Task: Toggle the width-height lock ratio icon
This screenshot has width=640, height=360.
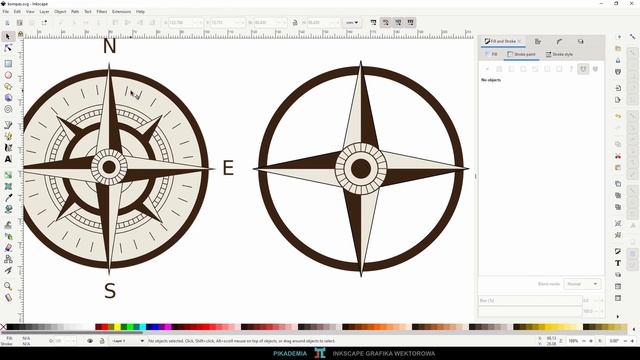Action: [x=295, y=22]
